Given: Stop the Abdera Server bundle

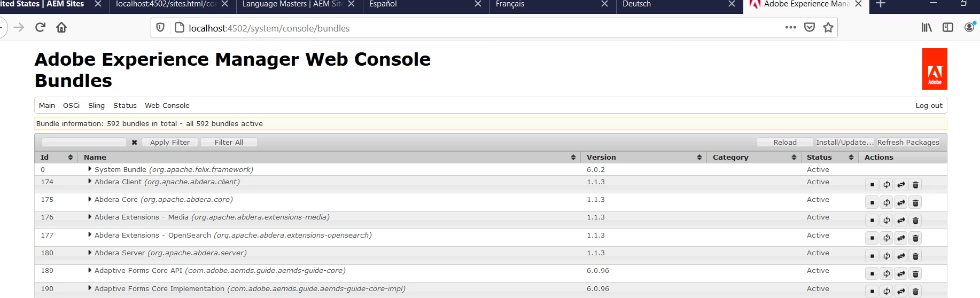Looking at the screenshot, I should tap(872, 256).
